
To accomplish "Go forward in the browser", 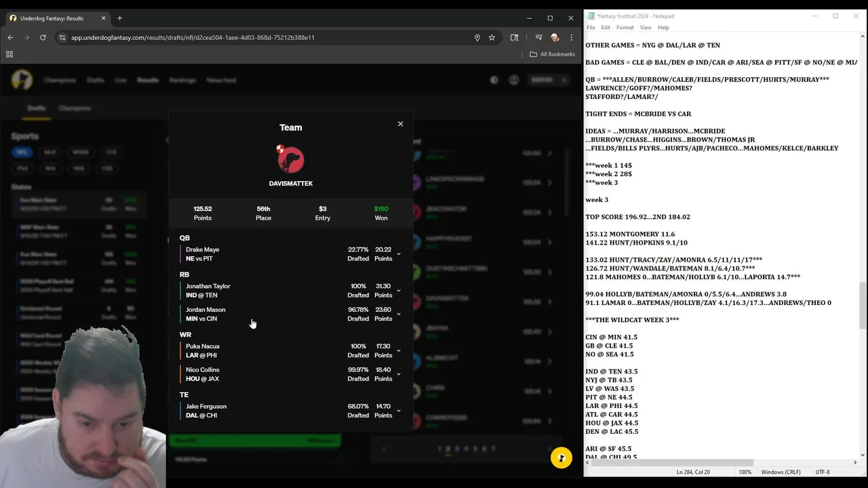I will click(x=26, y=37).
